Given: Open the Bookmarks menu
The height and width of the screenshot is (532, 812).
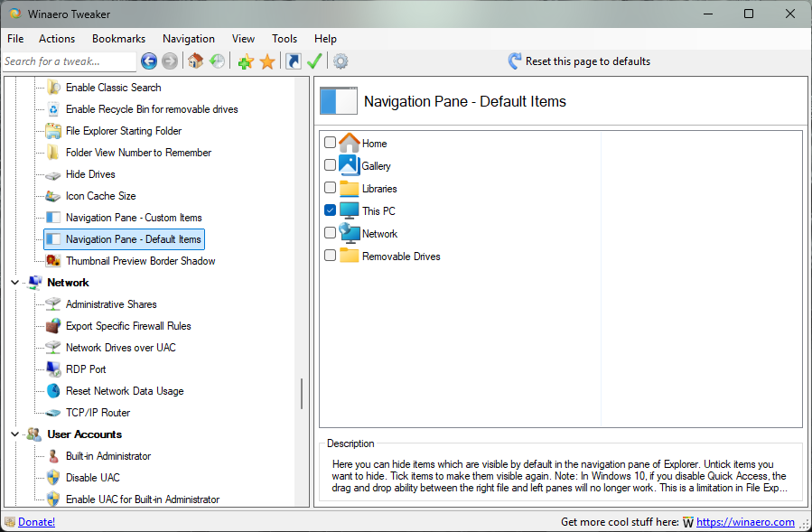Looking at the screenshot, I should click(118, 39).
